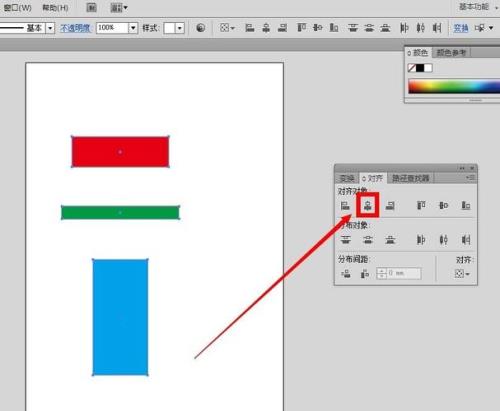Click horizontal distribute center in Align panel

(x=443, y=239)
